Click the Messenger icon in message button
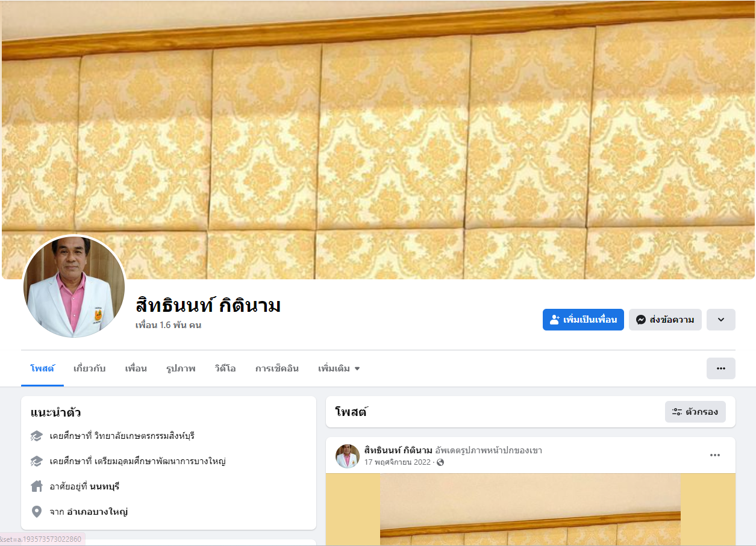The image size is (756, 546). pyautogui.click(x=641, y=320)
